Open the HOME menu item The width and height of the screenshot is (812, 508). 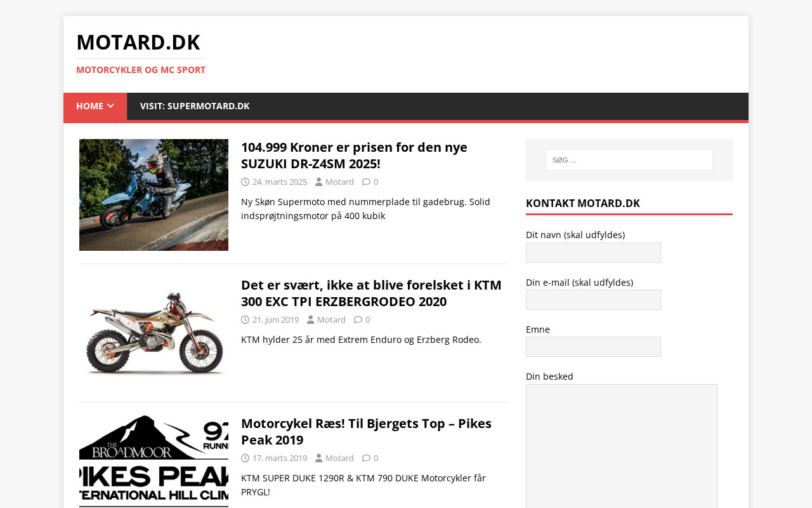pos(95,106)
